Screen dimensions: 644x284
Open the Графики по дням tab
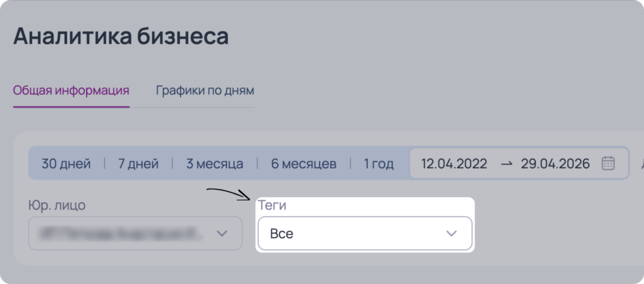[205, 91]
